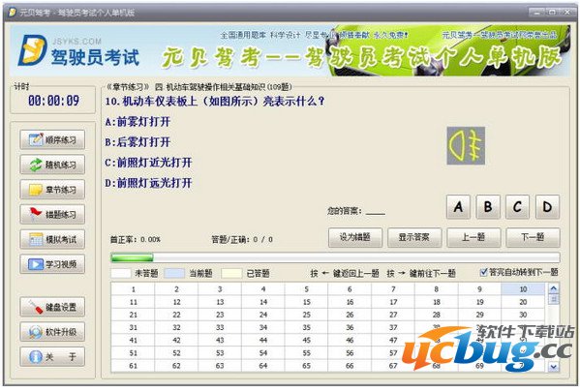The width and height of the screenshot is (580, 392).
Task: Click the 未答题 legend swatch
Action: pyautogui.click(x=121, y=273)
